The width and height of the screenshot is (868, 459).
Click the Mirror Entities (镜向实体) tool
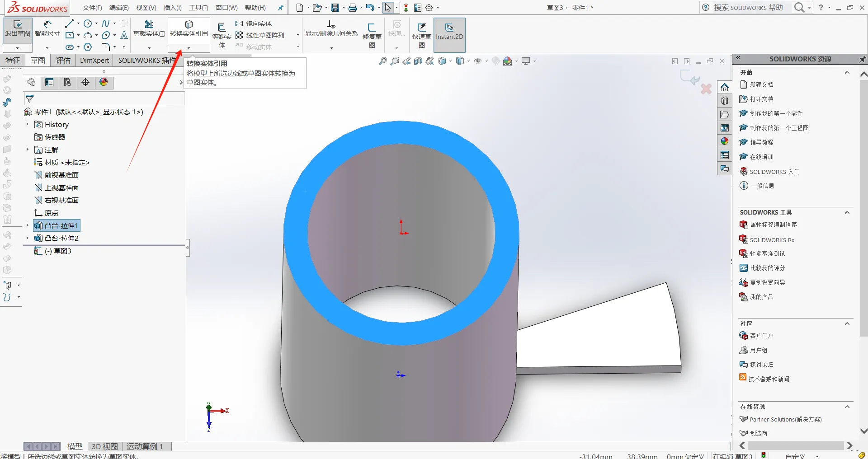click(254, 23)
